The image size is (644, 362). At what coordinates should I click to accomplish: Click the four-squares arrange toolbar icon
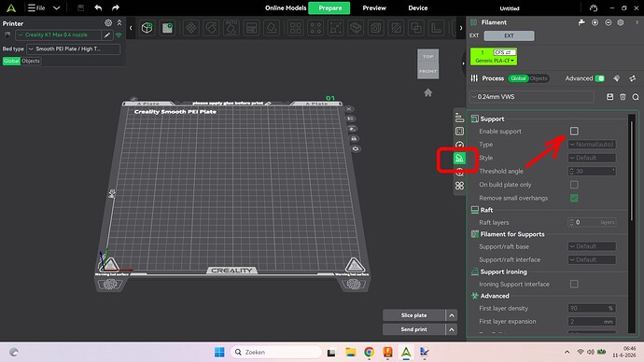click(295, 28)
